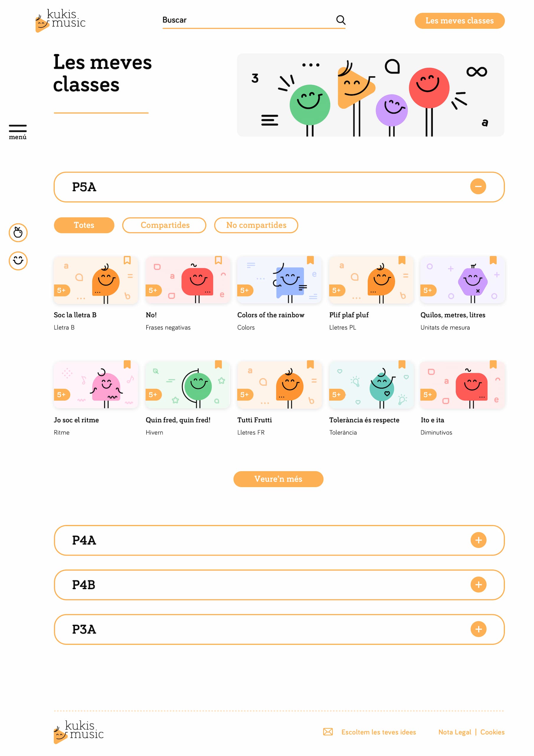The height and width of the screenshot is (756, 534).
Task: Open the Jo soc el ritme thumbnail
Action: click(96, 384)
